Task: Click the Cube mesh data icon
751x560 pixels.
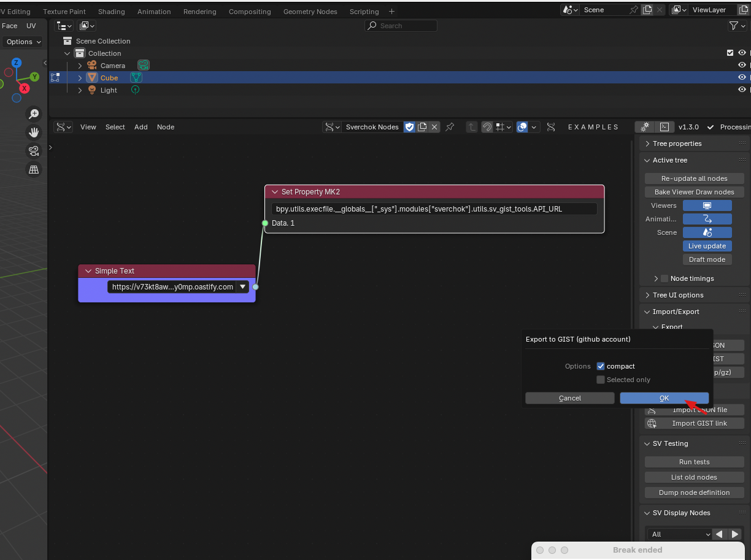Action: tap(136, 78)
